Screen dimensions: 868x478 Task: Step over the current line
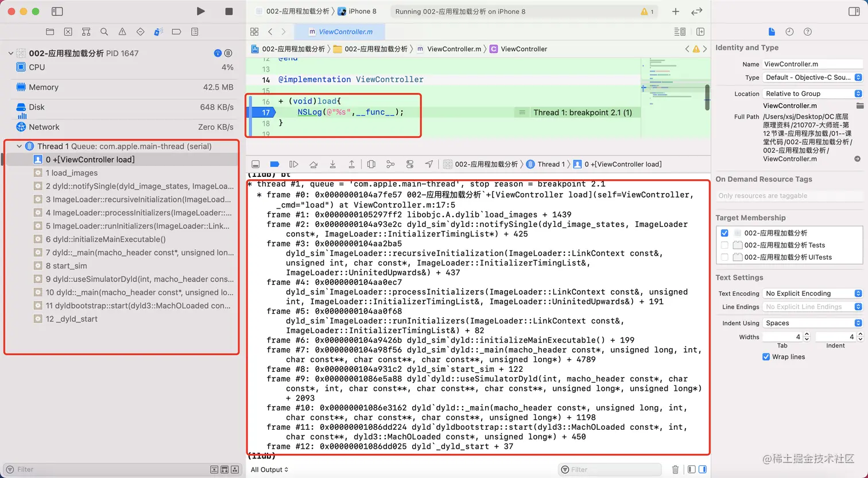tap(313, 164)
